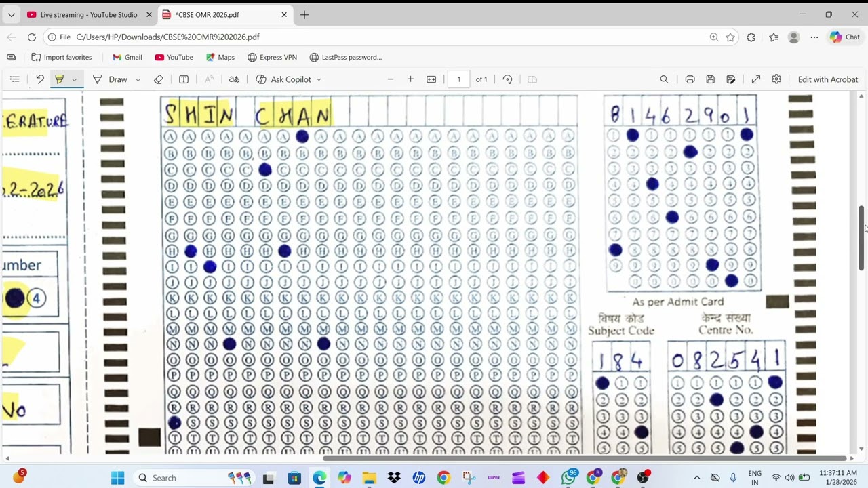The width and height of the screenshot is (868, 488).
Task: Click the Fit to width icon
Action: tap(431, 79)
